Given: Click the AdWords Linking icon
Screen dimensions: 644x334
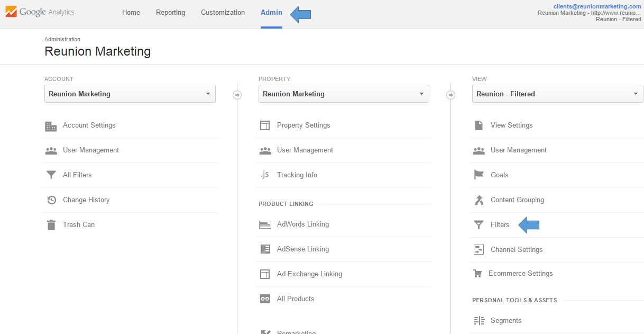Looking at the screenshot, I should point(265,224).
